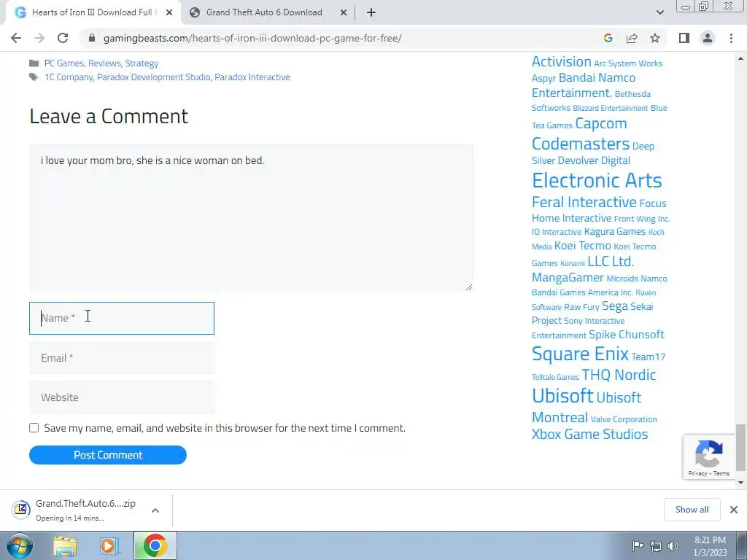Focus the Email field
Image resolution: width=747 pixels, height=560 pixels.
click(x=122, y=357)
